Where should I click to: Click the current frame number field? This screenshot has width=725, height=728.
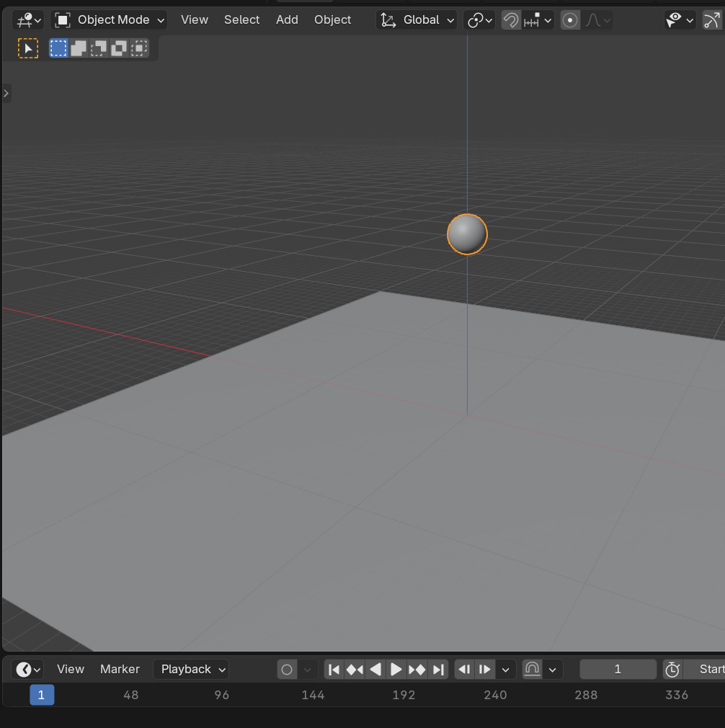618,669
